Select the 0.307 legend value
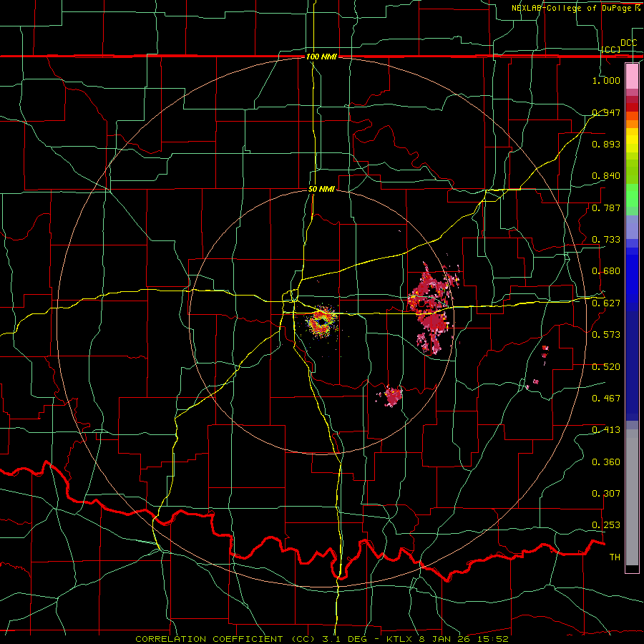Viewport: 644px width, 644px height. pos(606,494)
